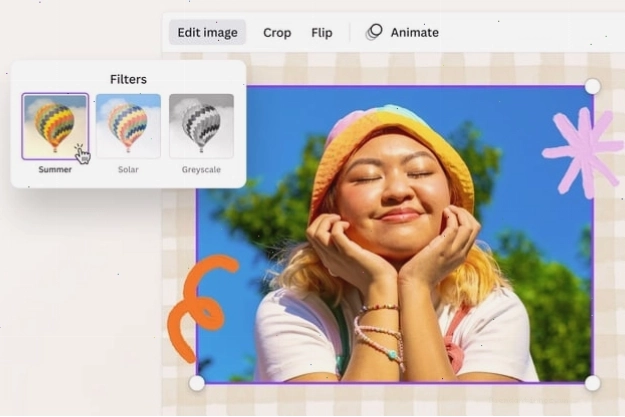
Task: Select the bottom-right corner resize handle
Action: (593, 383)
